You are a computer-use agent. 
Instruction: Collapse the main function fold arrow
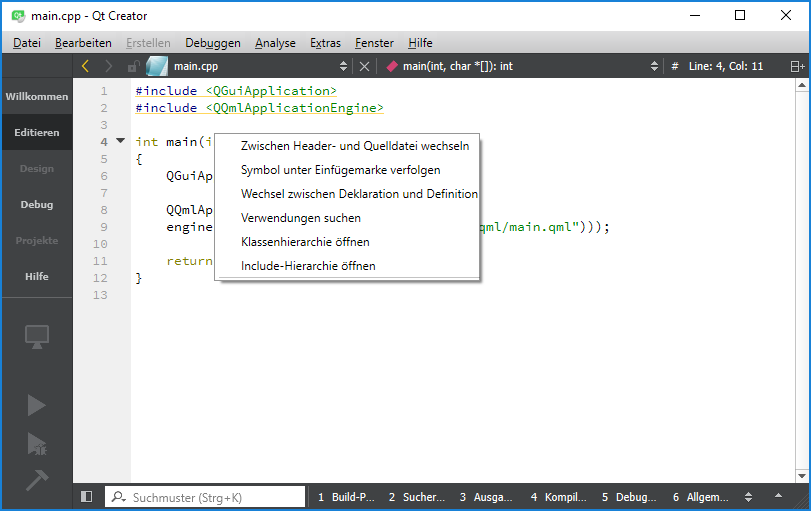(121, 141)
